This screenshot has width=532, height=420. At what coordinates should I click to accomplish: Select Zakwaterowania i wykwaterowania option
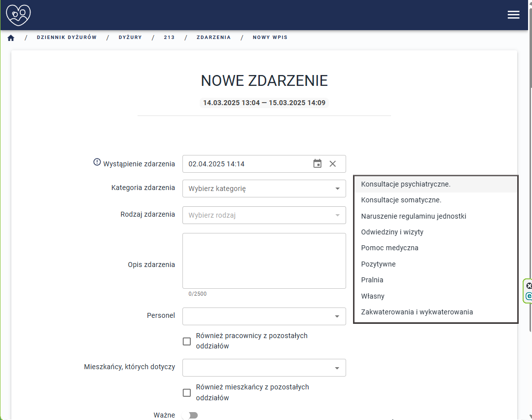pyautogui.click(x=417, y=312)
